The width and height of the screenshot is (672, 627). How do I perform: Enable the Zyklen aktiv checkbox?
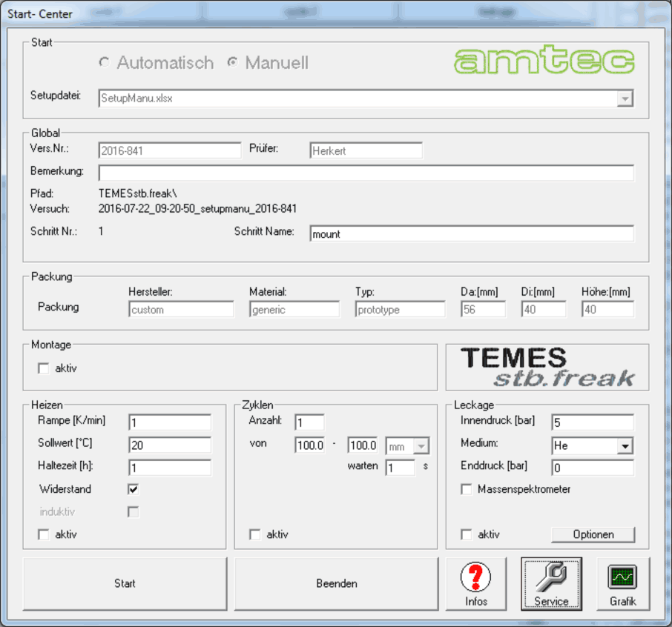coord(255,534)
